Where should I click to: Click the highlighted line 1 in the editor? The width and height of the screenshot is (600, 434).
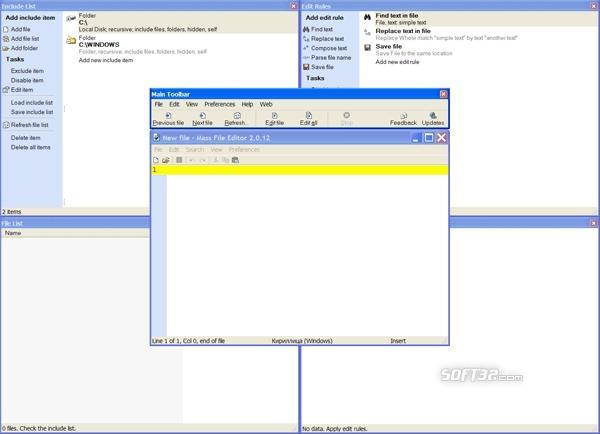point(300,170)
